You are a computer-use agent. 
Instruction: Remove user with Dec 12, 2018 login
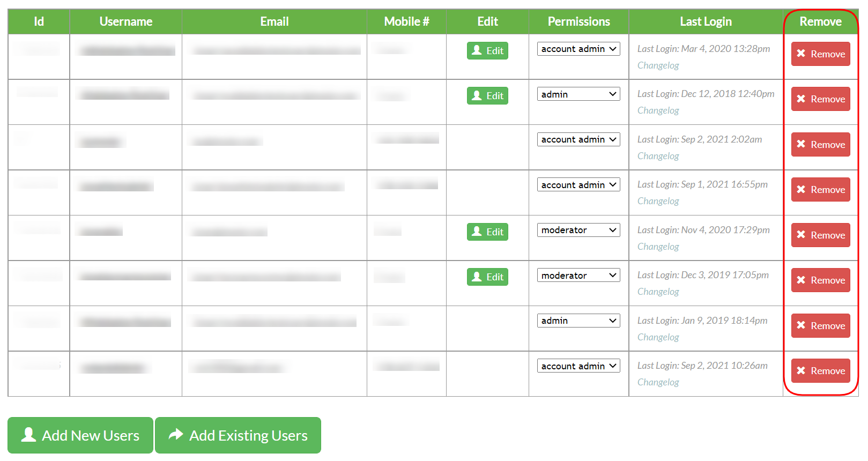820,99
